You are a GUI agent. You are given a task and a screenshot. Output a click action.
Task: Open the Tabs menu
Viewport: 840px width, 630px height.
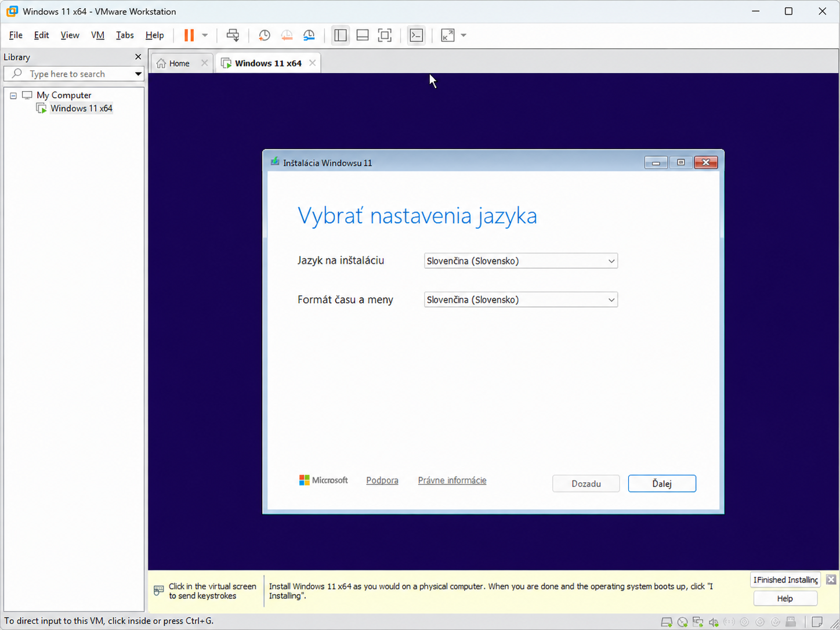point(125,35)
